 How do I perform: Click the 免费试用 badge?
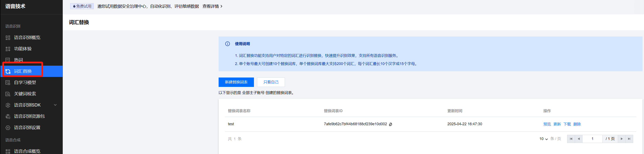82,6
